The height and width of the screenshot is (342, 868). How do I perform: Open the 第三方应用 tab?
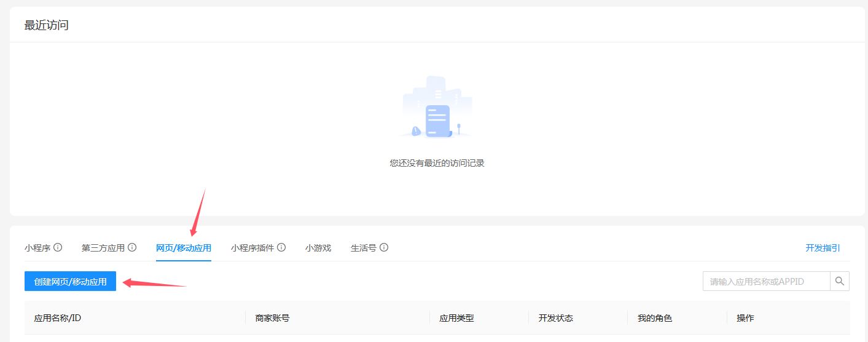[103, 248]
